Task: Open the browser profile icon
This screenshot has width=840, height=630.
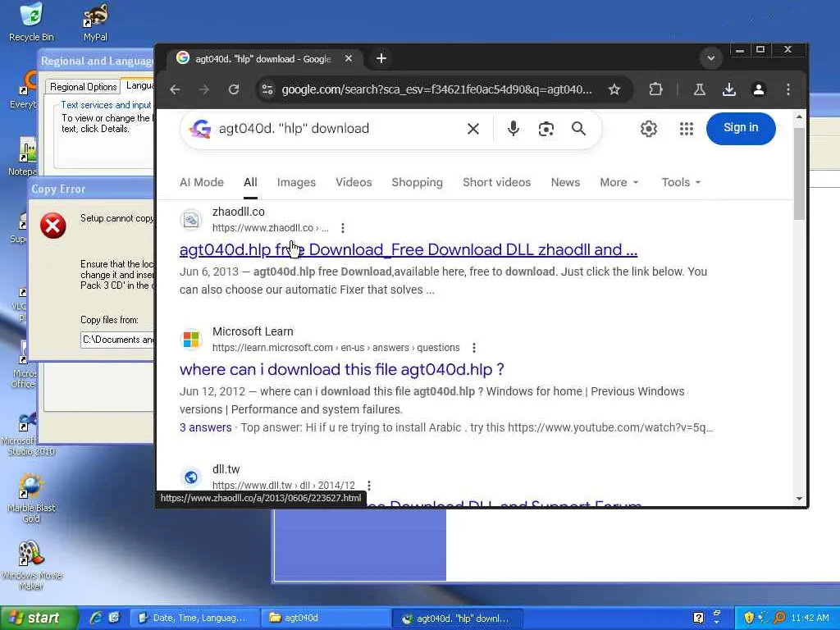Action: pos(759,89)
